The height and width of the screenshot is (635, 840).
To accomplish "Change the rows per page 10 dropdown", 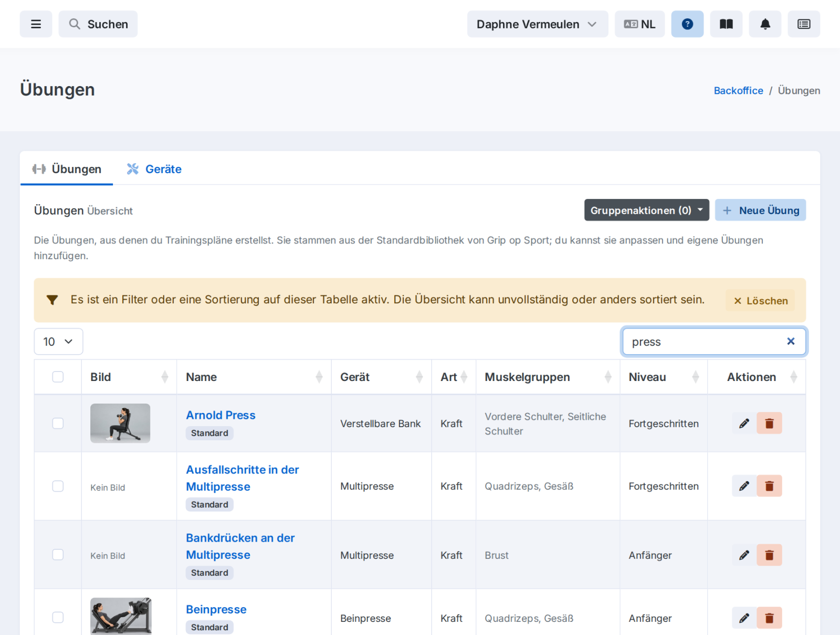I will point(58,342).
